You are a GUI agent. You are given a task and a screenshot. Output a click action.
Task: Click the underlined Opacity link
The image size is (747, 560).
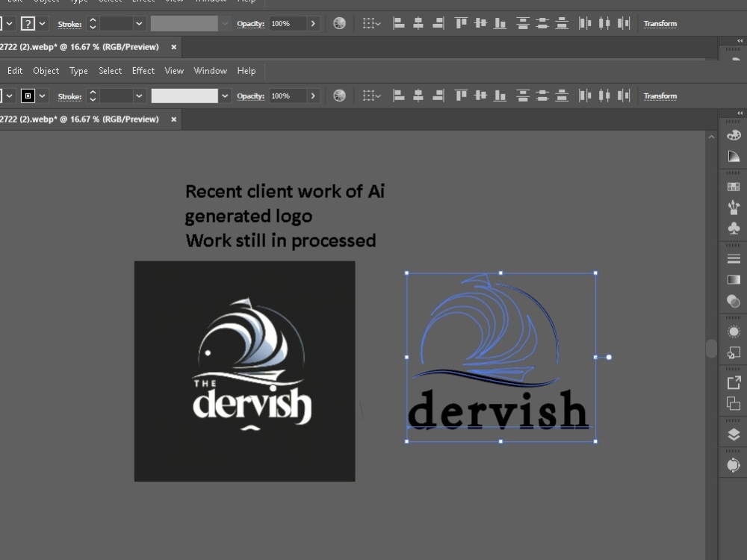[x=251, y=96]
